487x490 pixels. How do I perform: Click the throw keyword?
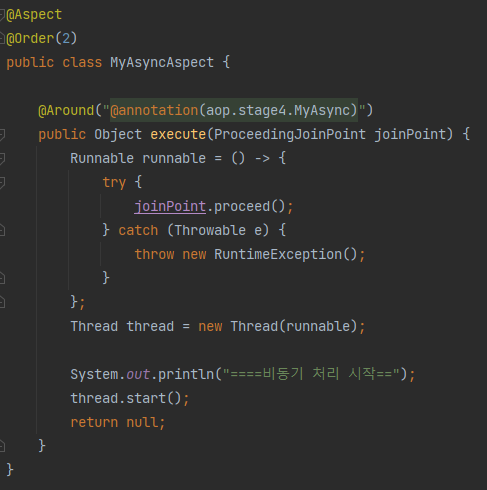pos(154,254)
